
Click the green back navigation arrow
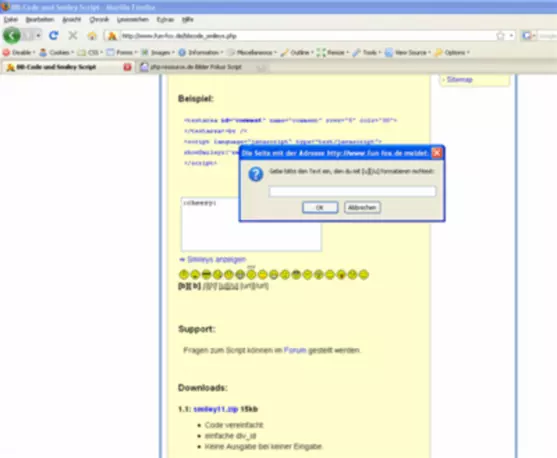point(12,36)
